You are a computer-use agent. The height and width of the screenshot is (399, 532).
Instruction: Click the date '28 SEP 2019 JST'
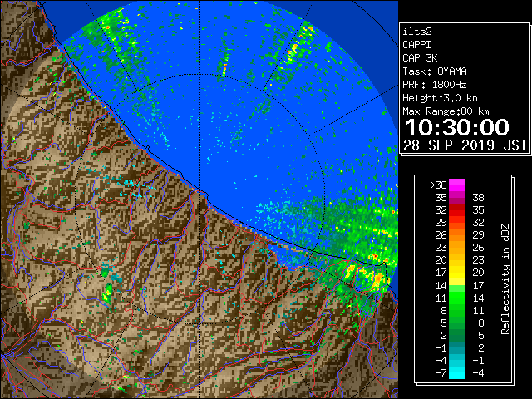click(x=465, y=145)
